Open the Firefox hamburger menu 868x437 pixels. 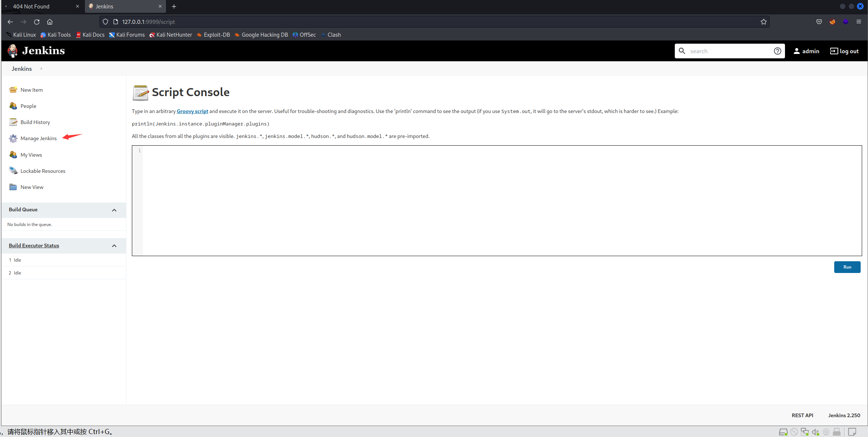pyautogui.click(x=858, y=22)
